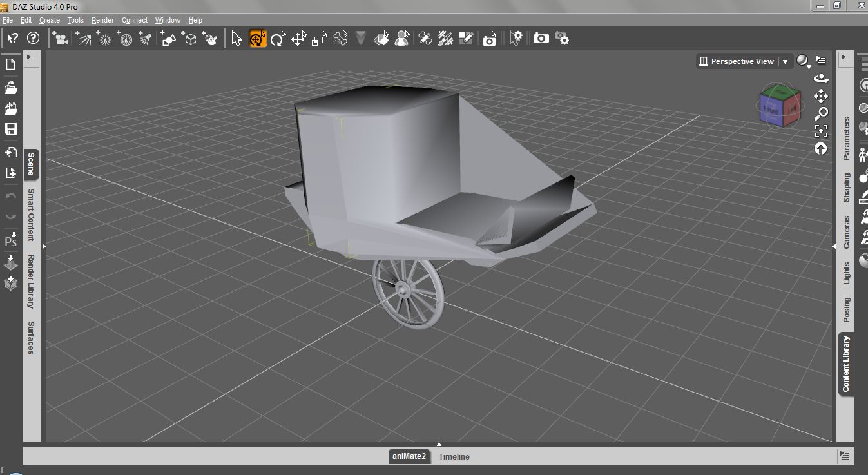Open the Connect menu

pos(135,20)
